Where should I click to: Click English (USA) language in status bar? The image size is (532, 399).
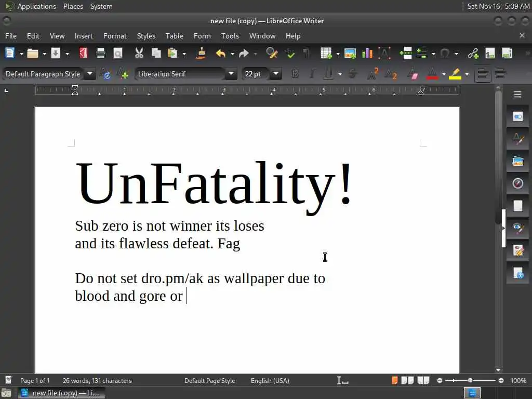[x=270, y=381]
